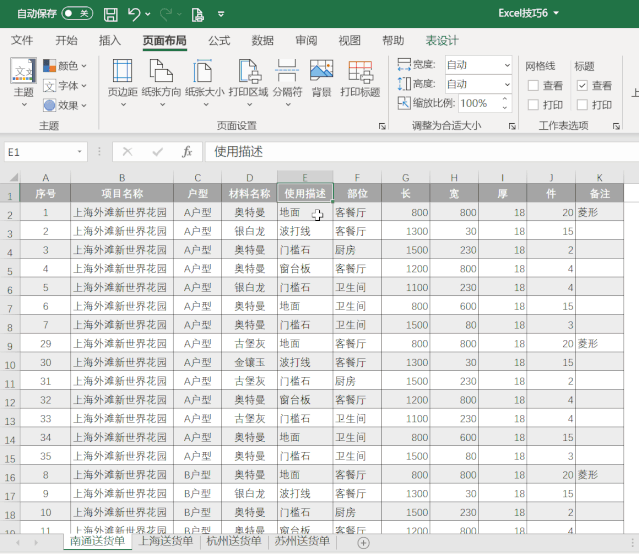Add a new sheet with plus button
Viewport: 639px width, 554px height.
pyautogui.click(x=364, y=542)
